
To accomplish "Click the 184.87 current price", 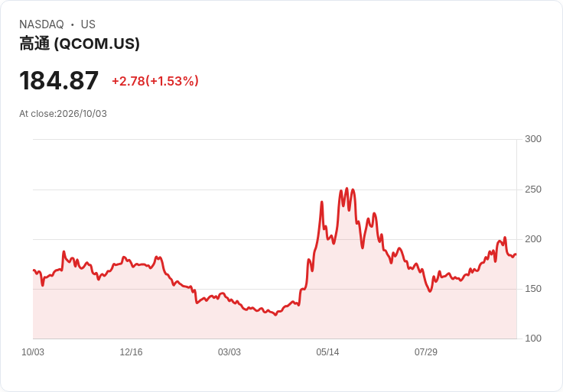I will pos(59,80).
